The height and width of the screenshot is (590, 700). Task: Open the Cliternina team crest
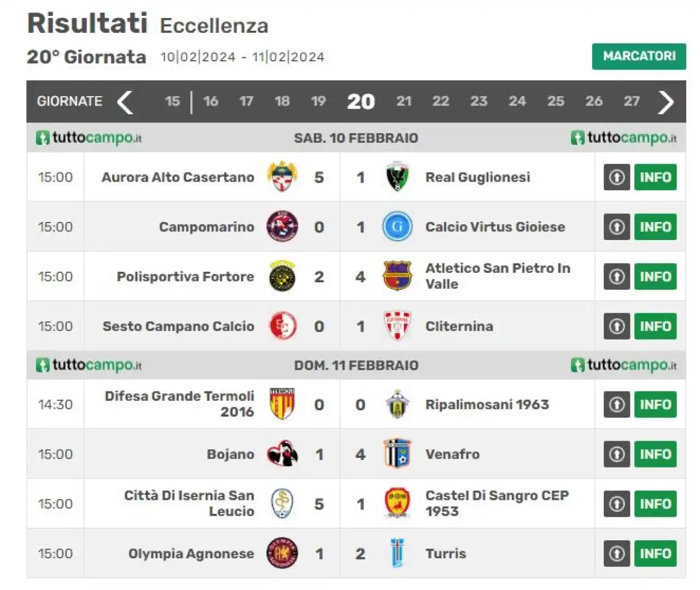(x=397, y=326)
